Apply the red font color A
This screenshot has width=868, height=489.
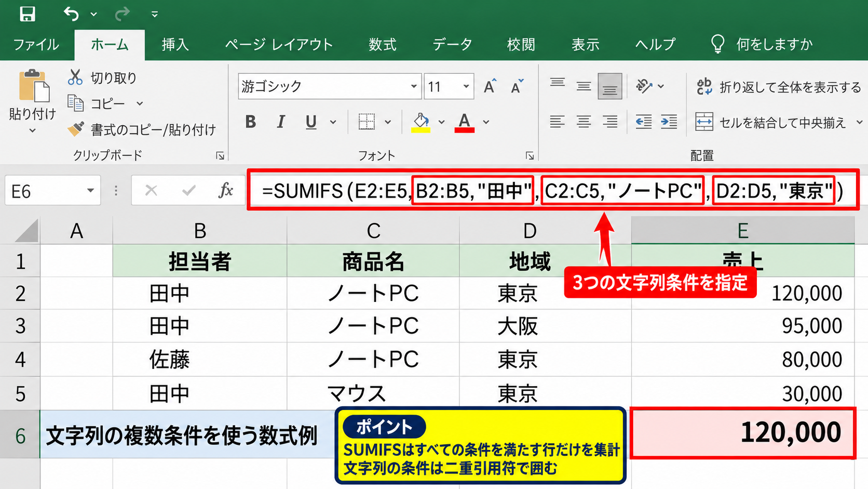click(465, 123)
